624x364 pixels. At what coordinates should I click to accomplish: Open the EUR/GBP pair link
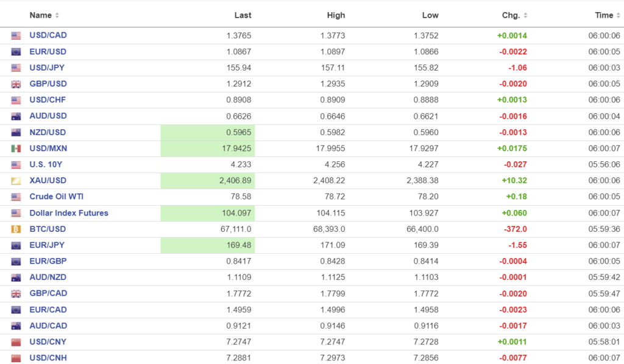pos(48,261)
